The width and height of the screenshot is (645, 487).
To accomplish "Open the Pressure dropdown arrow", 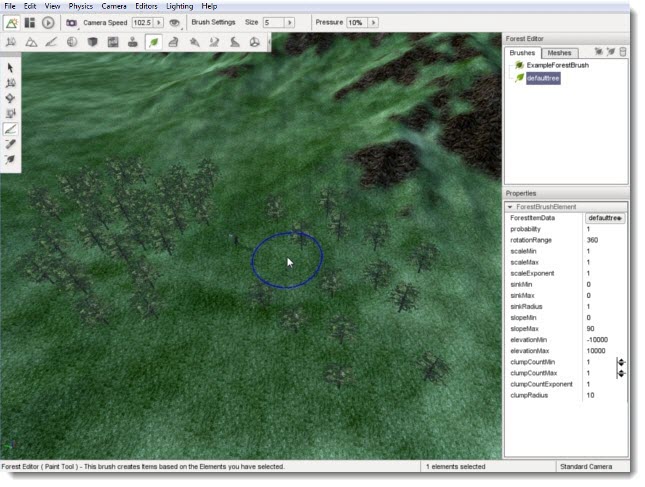I will (x=373, y=23).
